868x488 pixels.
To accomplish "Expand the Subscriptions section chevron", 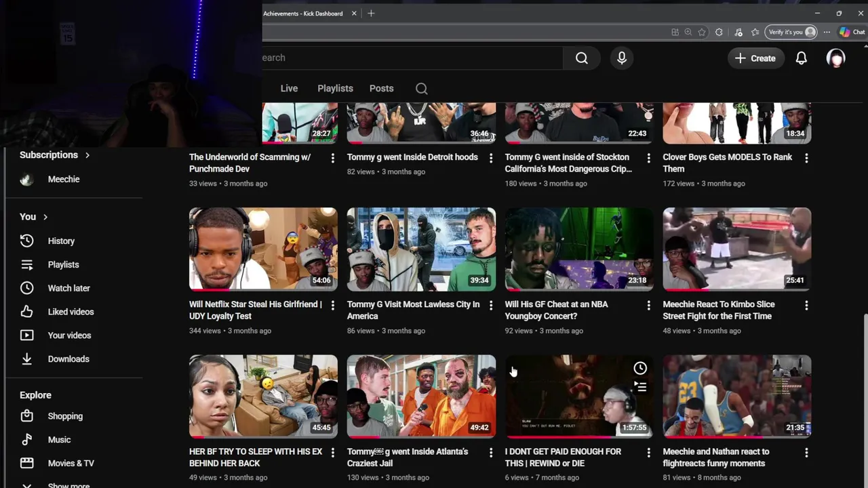I will [x=87, y=155].
